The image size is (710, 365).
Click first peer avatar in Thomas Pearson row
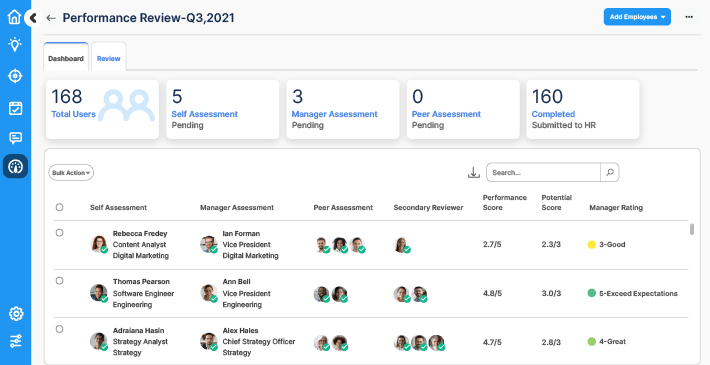[x=322, y=294]
